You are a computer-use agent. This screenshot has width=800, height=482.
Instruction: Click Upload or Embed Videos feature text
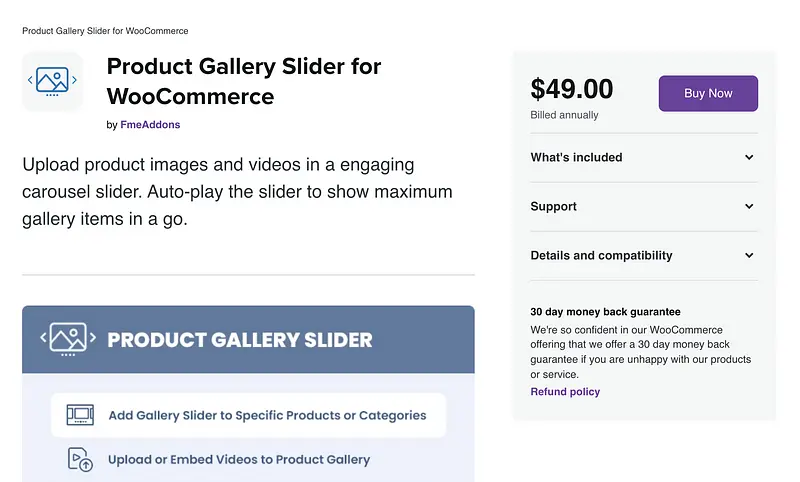click(239, 460)
